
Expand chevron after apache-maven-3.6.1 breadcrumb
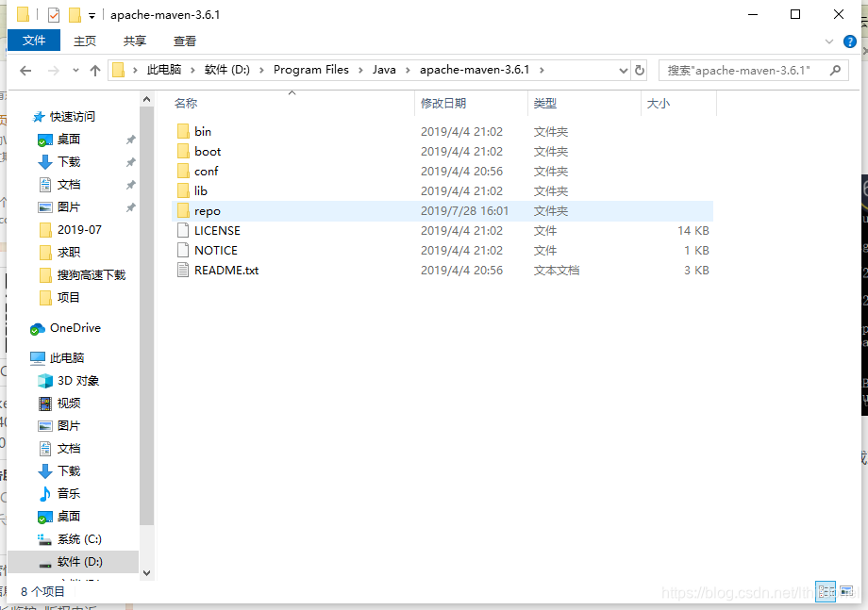(542, 70)
